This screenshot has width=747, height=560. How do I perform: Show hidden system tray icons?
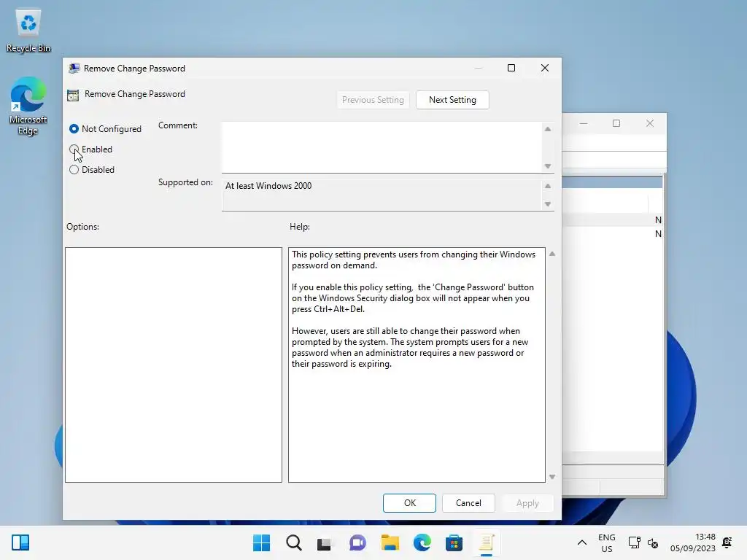[x=581, y=542]
